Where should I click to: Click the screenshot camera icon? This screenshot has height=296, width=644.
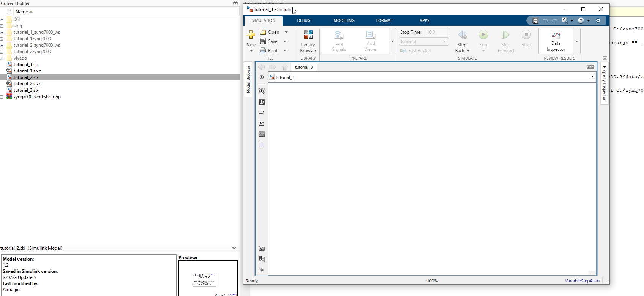(262, 249)
